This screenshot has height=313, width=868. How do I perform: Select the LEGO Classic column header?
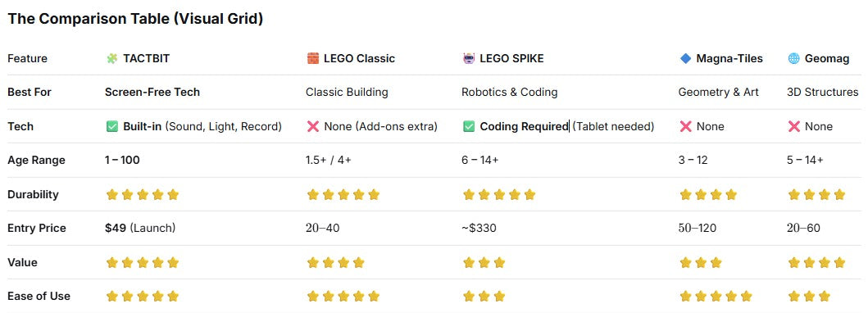[351, 59]
